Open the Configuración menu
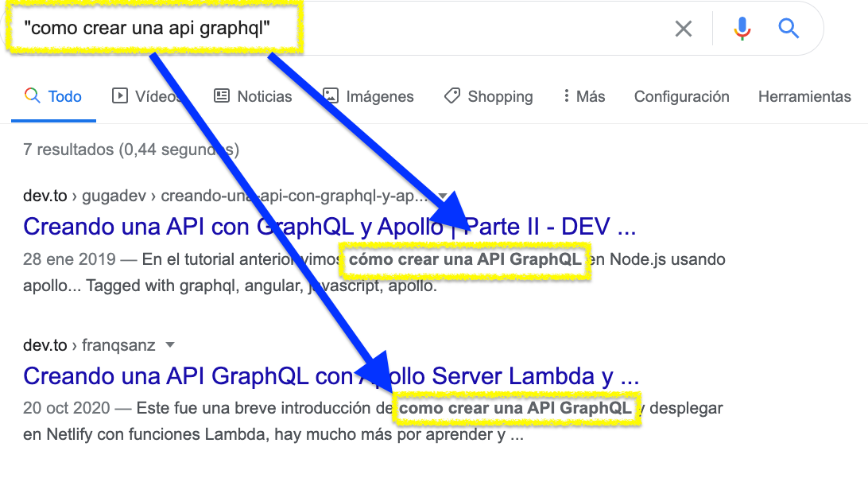The image size is (868, 482). coord(681,95)
